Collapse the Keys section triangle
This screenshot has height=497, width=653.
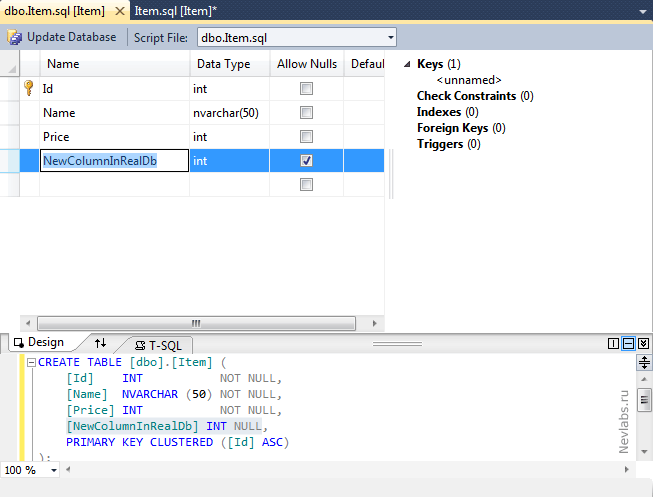pos(407,64)
